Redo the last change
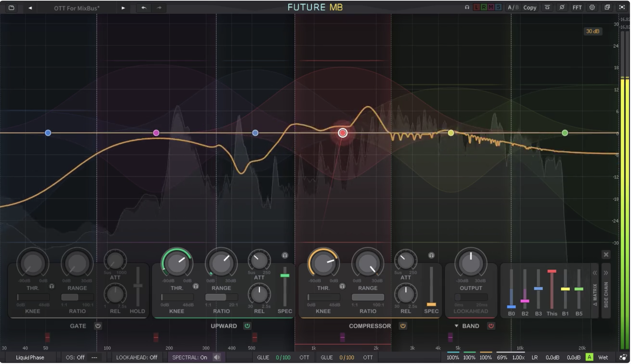631x364 pixels. [x=159, y=7]
